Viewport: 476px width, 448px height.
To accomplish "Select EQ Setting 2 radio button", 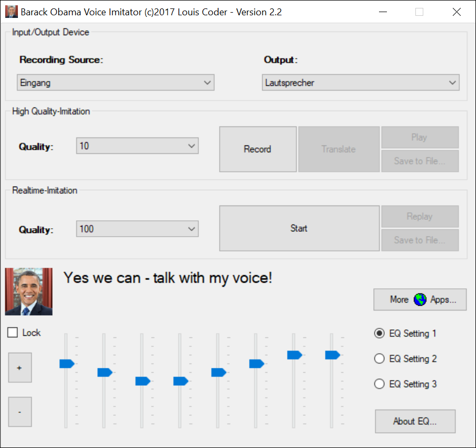I will [x=379, y=358].
